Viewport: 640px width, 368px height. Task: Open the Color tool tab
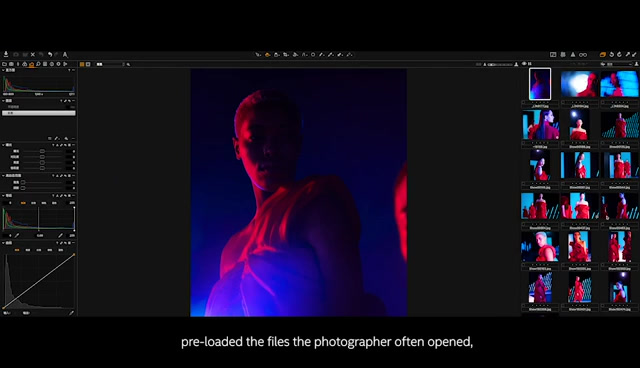pyautogui.click(x=25, y=64)
